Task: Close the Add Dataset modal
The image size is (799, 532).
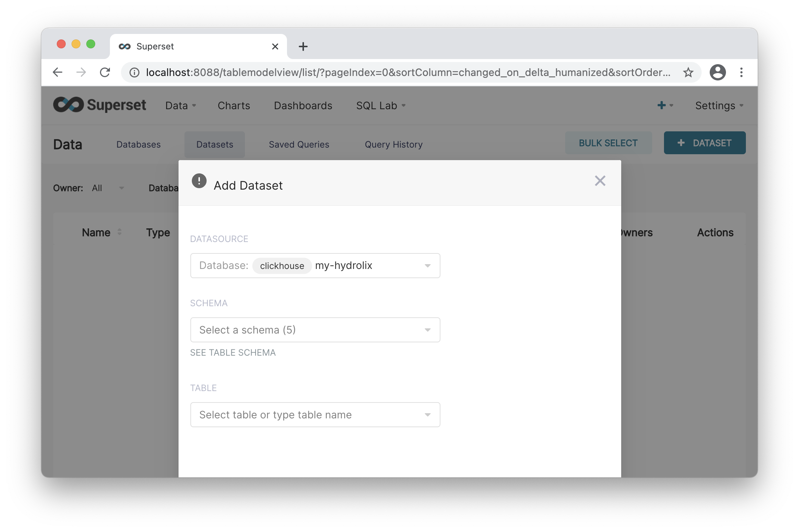Action: [x=599, y=181]
